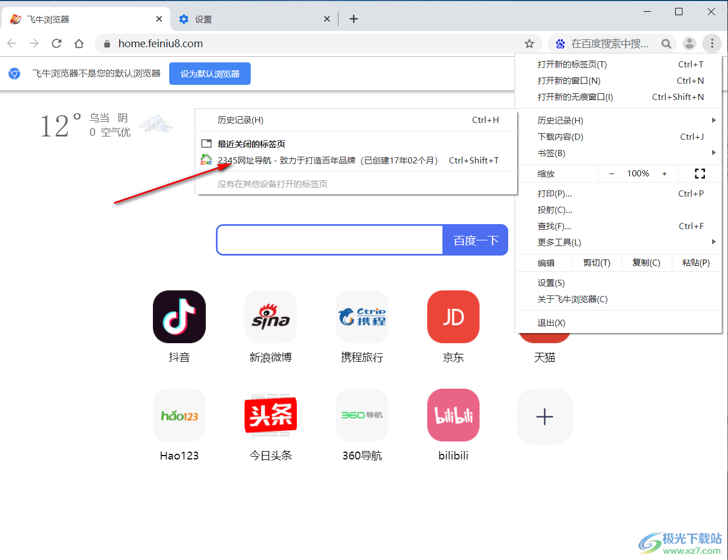728x560 pixels.
Task: Click the 空气优 air quality text
Action: pyautogui.click(x=116, y=132)
